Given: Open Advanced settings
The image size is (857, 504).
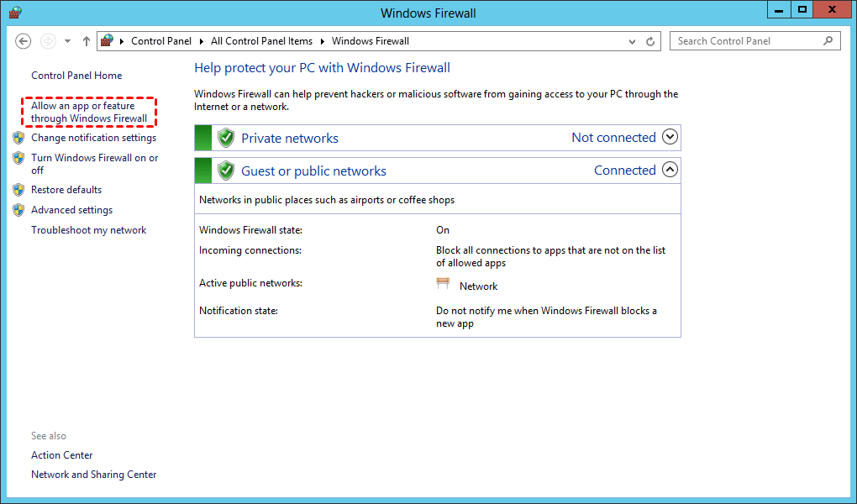Looking at the screenshot, I should pos(71,210).
